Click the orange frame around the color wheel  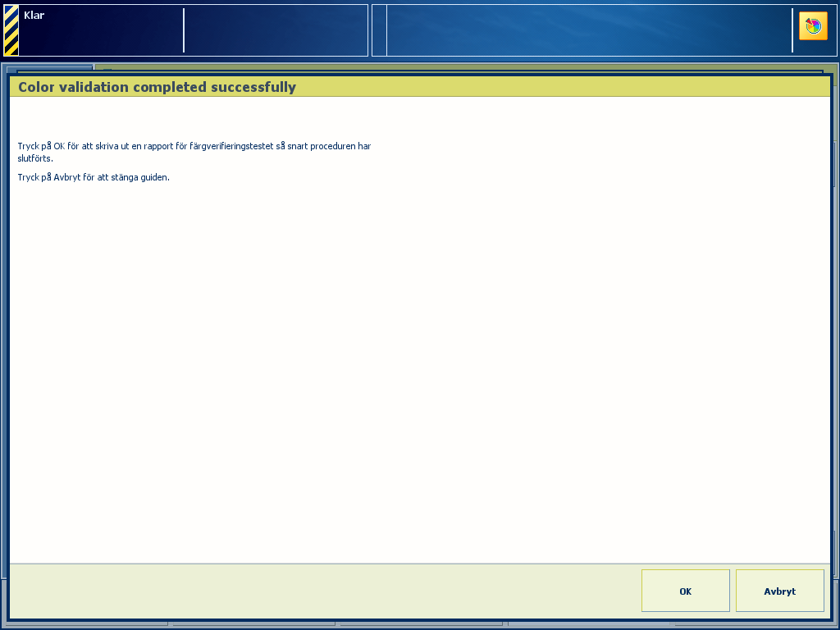pos(813,25)
